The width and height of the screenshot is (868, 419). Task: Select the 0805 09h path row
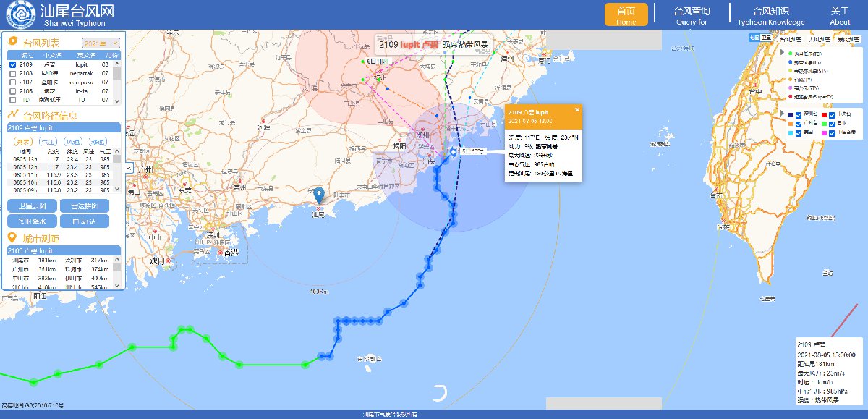(x=59, y=190)
